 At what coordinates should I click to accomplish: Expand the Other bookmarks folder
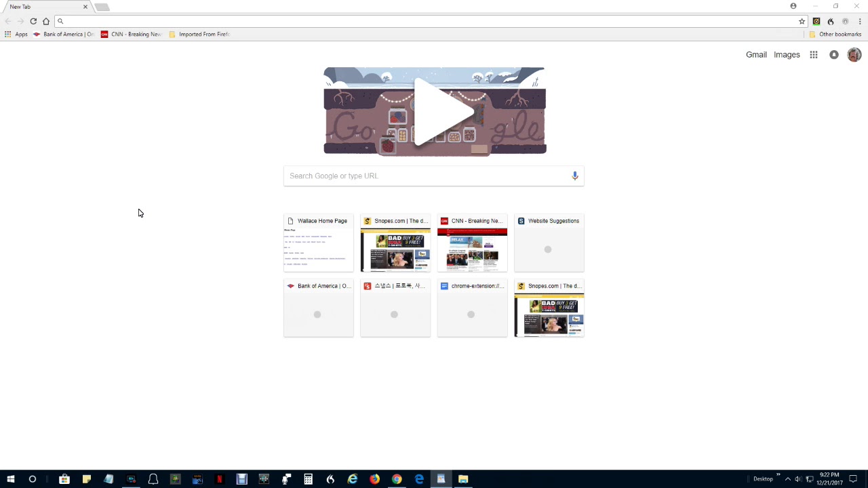coord(835,34)
